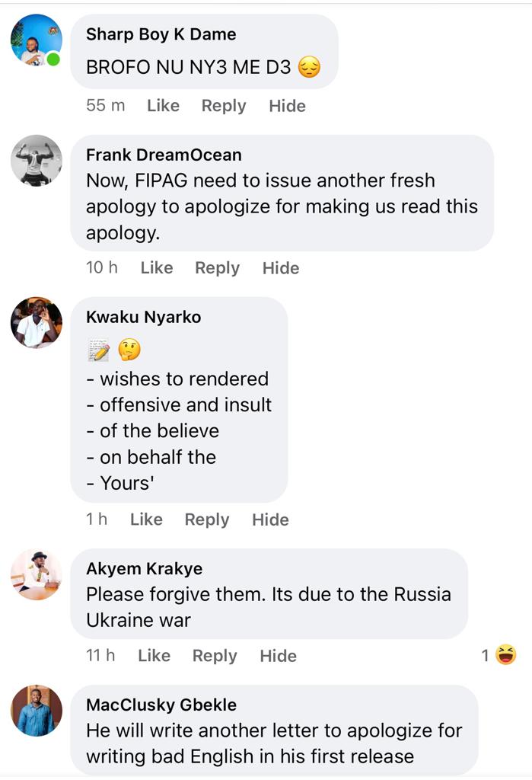Hide Frank DreamOcean's comment
This screenshot has width=532, height=780.
pos(281,267)
